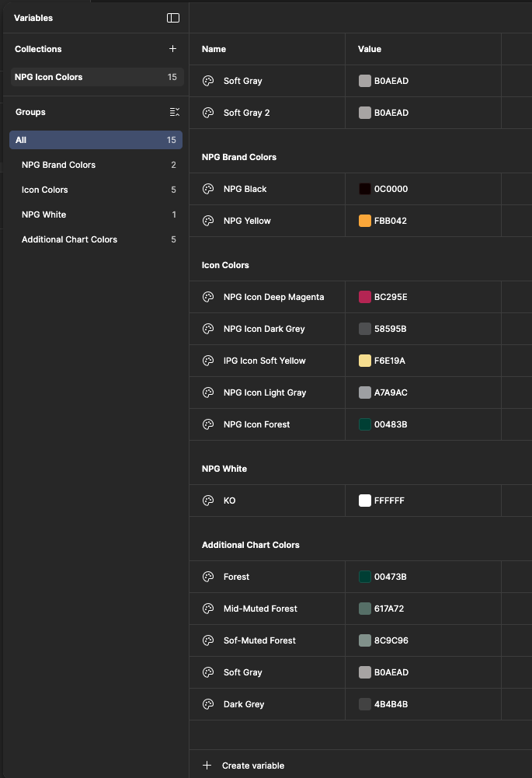This screenshot has width=532, height=778.
Task: Open Additional Chart Colors group in sidebar
Action: pyautogui.click(x=96, y=239)
